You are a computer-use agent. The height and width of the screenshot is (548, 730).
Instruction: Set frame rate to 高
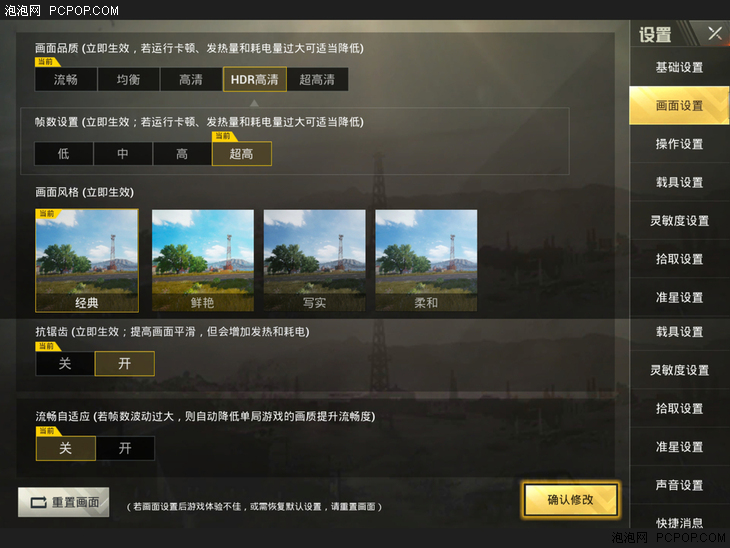coord(182,154)
